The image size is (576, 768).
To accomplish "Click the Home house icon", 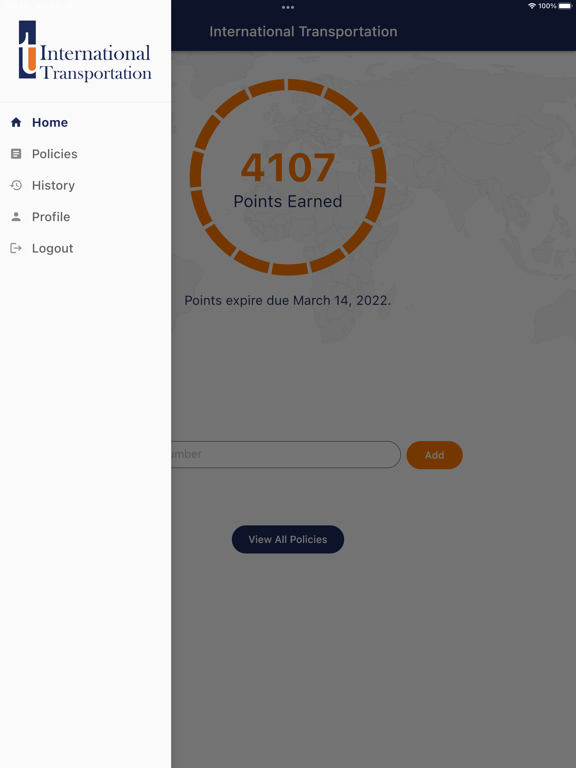I will [16, 122].
